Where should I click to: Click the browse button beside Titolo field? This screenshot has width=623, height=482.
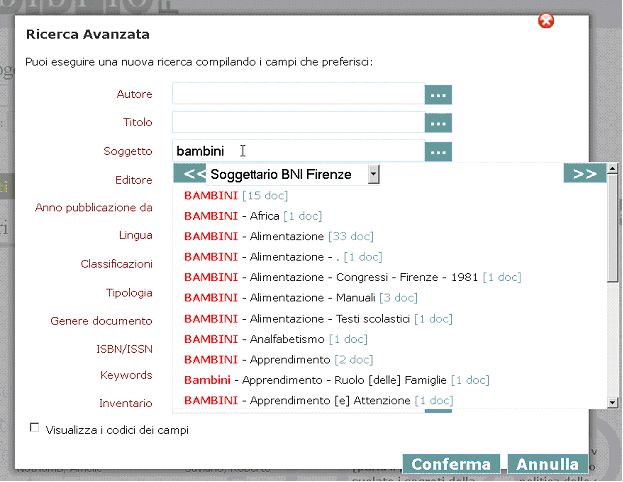[x=438, y=123]
